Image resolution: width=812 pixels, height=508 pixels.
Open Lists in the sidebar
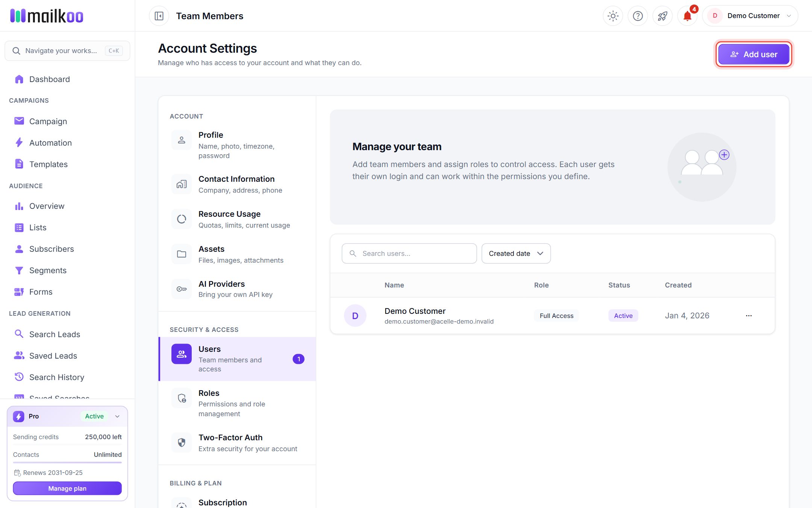click(67, 227)
